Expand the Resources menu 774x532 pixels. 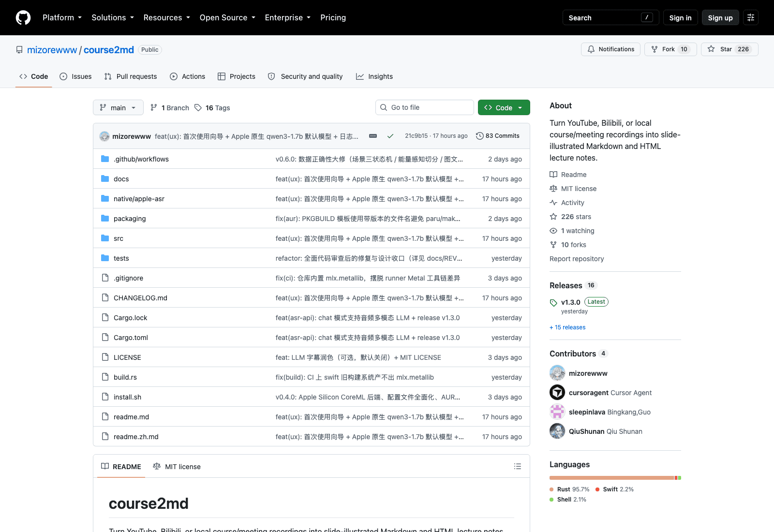(x=166, y=17)
